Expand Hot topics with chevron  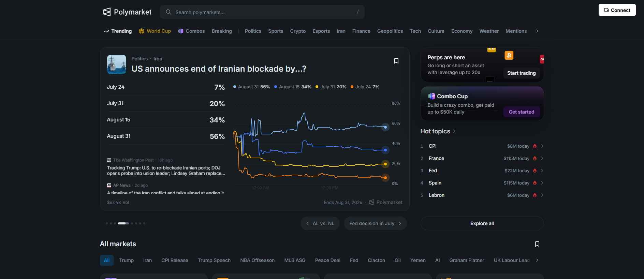click(x=454, y=131)
